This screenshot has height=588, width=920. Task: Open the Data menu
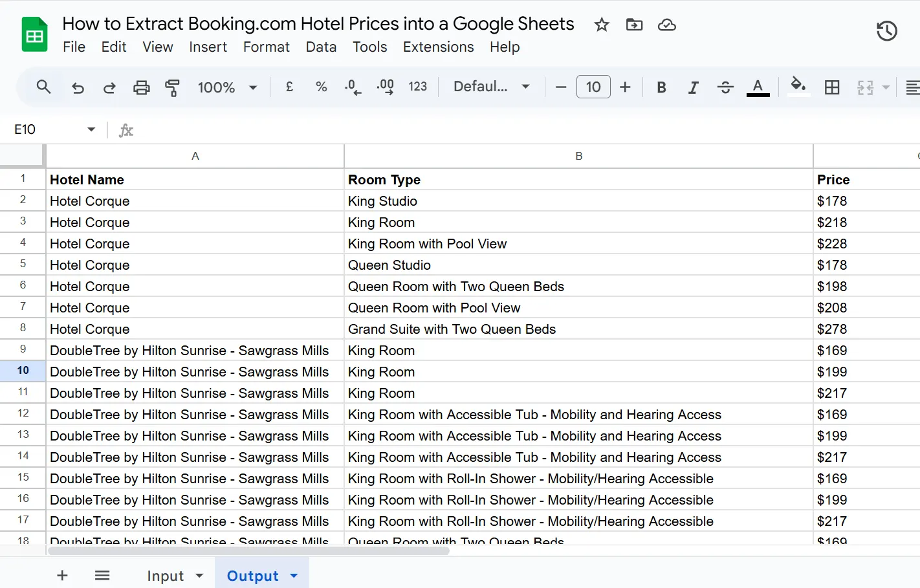click(x=321, y=47)
